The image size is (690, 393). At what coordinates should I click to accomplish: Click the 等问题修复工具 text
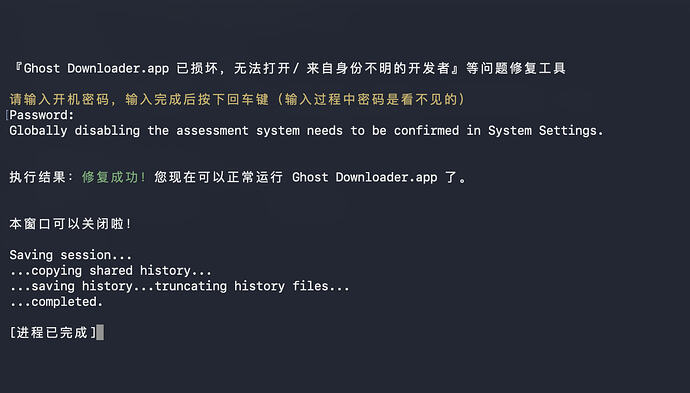tap(516, 69)
